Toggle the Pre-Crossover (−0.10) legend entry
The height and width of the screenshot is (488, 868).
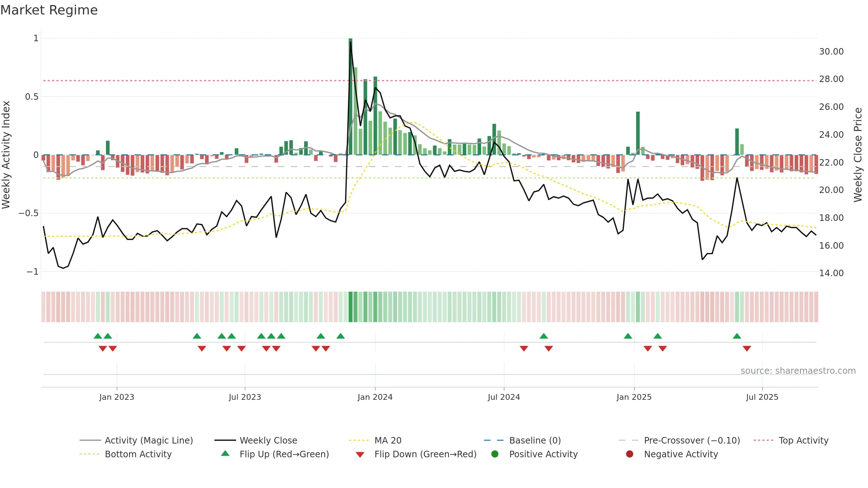click(679, 440)
